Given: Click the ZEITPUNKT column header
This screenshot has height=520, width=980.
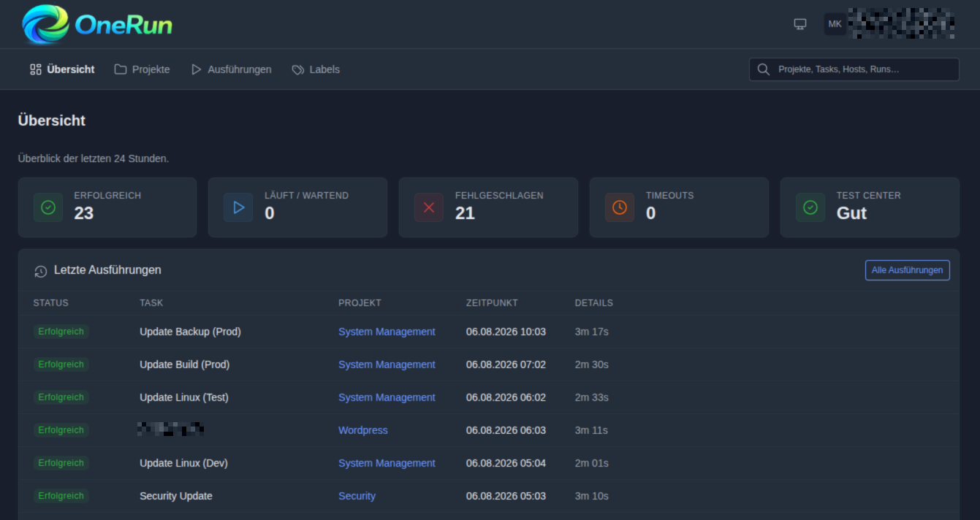Looking at the screenshot, I should point(492,303).
